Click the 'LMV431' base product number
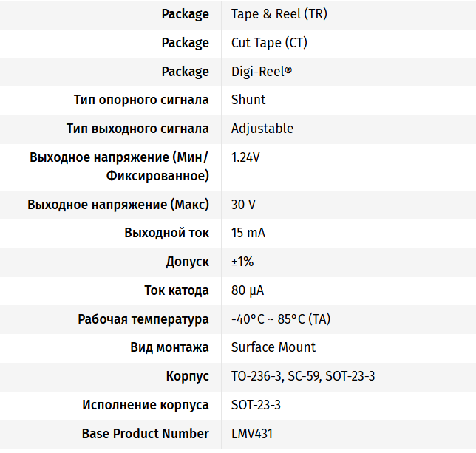 [252, 434]
